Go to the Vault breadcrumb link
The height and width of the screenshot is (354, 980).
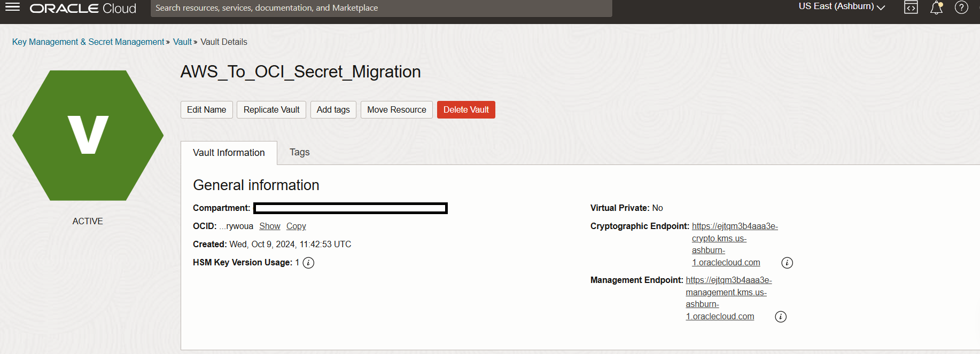[182, 42]
